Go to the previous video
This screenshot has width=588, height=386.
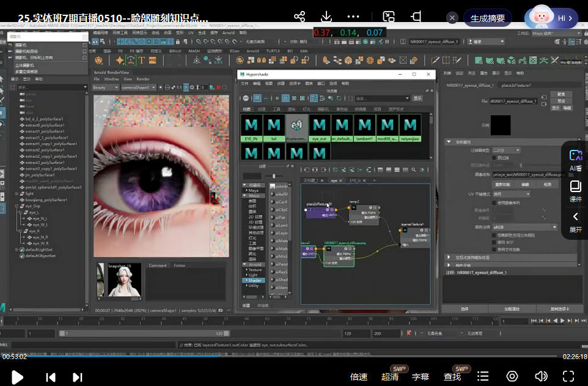(x=51, y=377)
